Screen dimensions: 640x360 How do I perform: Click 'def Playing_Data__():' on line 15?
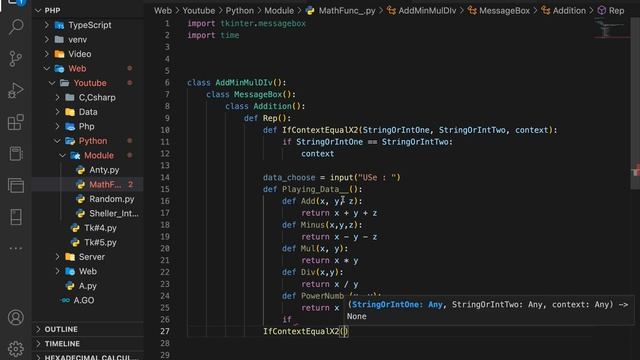[x=313, y=189]
